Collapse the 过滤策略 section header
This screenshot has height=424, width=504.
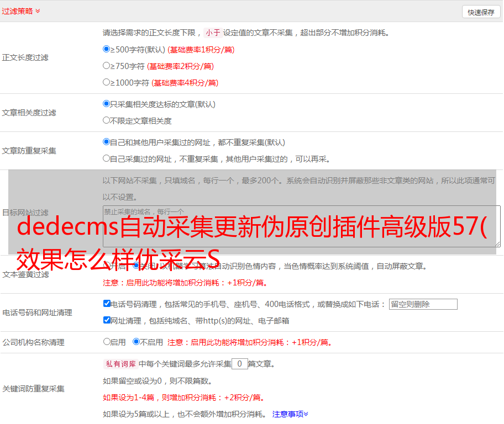tap(21, 11)
